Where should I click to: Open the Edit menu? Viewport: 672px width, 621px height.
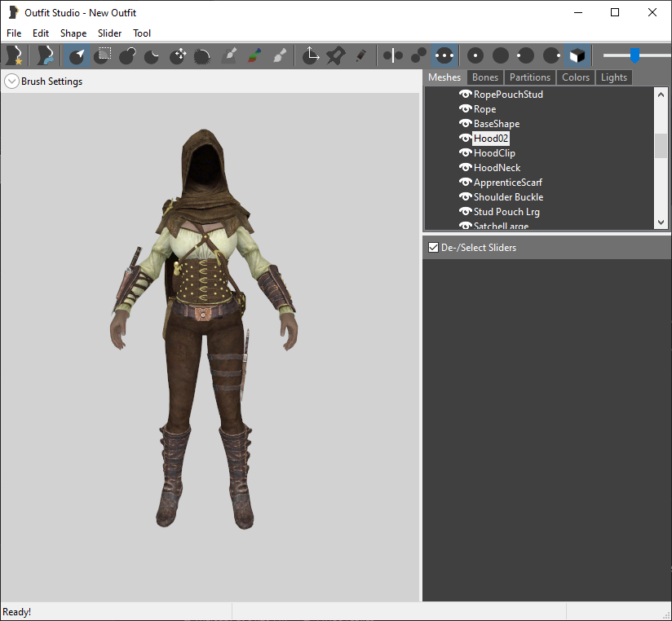(x=41, y=33)
